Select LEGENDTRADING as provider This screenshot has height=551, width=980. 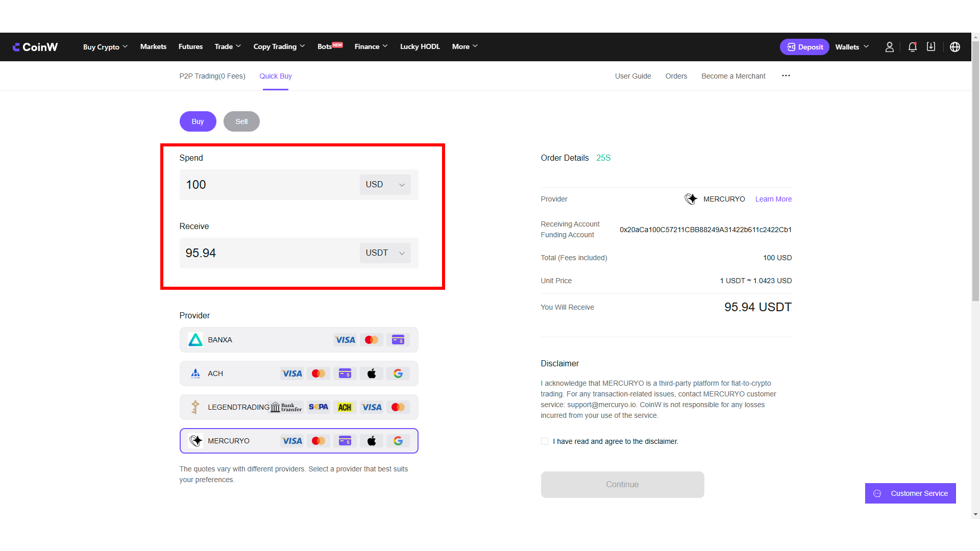(x=299, y=407)
